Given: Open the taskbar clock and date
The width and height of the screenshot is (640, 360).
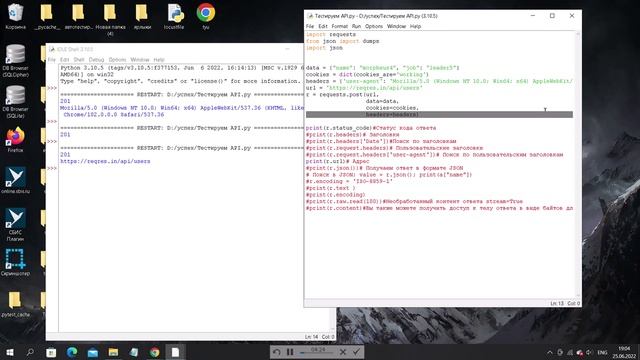Looking at the screenshot, I should click(x=624, y=352).
